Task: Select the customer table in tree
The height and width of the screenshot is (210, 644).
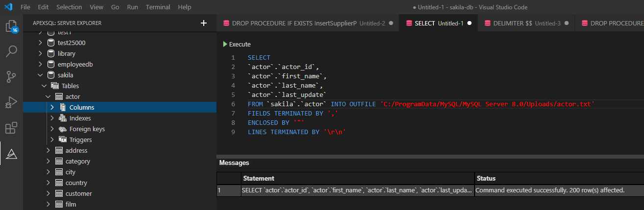Action: point(78,193)
